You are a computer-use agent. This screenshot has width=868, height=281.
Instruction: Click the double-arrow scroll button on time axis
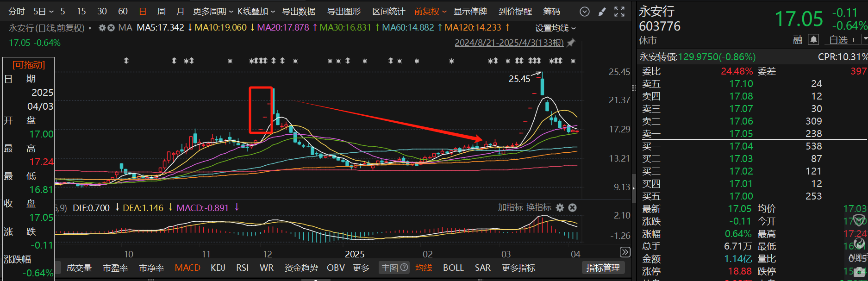click(625, 252)
